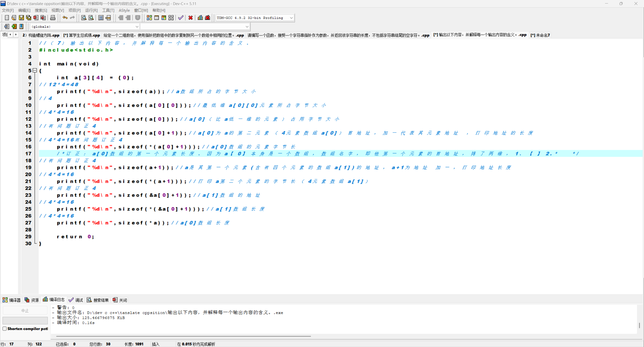This screenshot has height=347, width=644.
Task: Open the Find dialog via magnifier icon
Action: point(84,18)
